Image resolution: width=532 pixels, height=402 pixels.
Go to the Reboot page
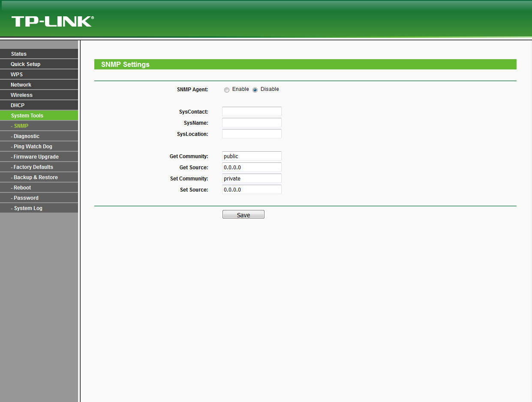(x=39, y=187)
